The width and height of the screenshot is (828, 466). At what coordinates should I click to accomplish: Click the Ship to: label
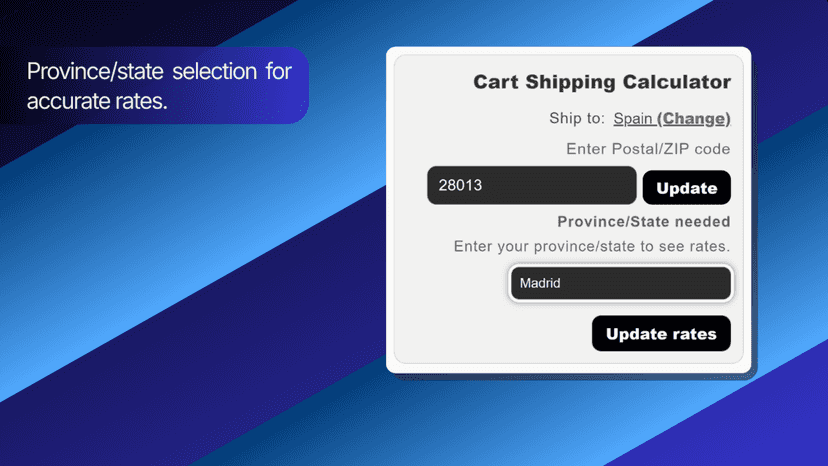[577, 118]
